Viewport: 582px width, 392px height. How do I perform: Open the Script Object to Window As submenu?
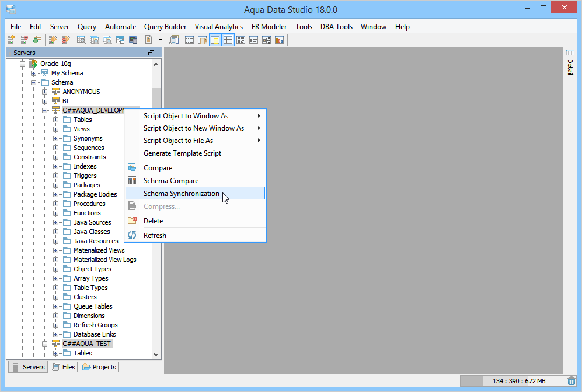[x=195, y=116]
